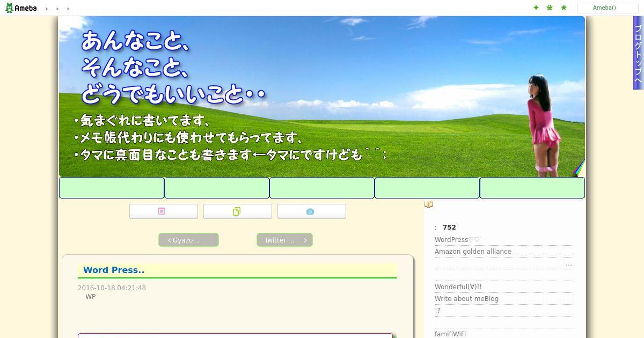Open the ブログトップへ side tab

[x=638, y=53]
